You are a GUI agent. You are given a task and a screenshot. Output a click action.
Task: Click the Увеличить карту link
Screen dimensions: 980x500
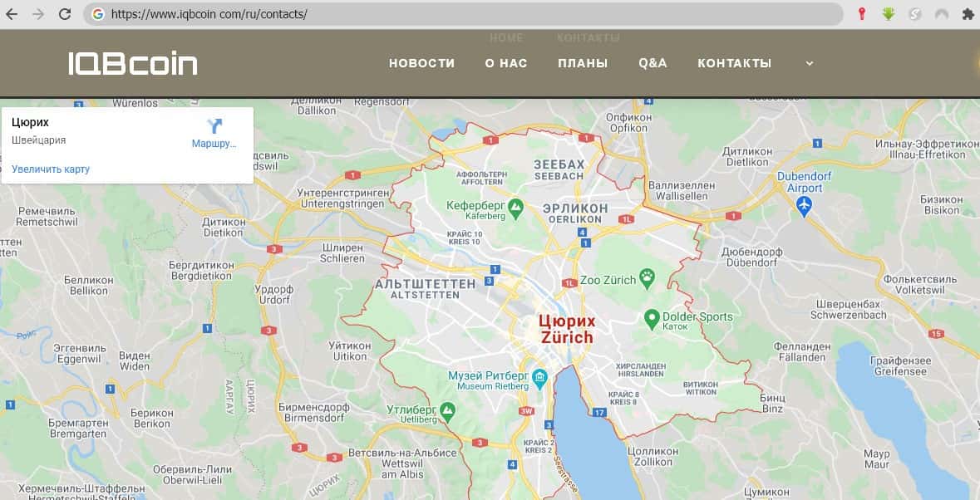[x=51, y=169]
